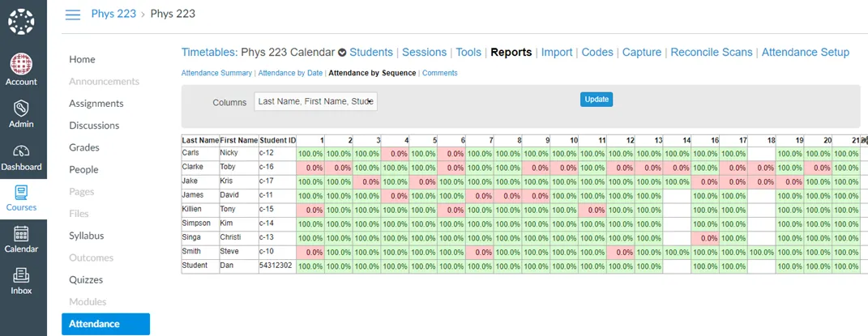Expand the Phys 223 Calendar dropdown arrow
The height and width of the screenshot is (336, 868).
click(x=342, y=53)
